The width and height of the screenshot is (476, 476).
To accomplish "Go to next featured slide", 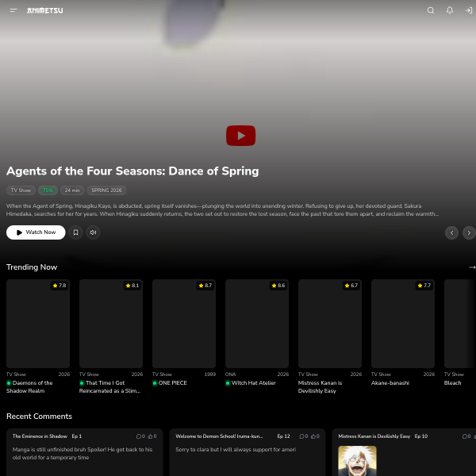I will [469, 232].
